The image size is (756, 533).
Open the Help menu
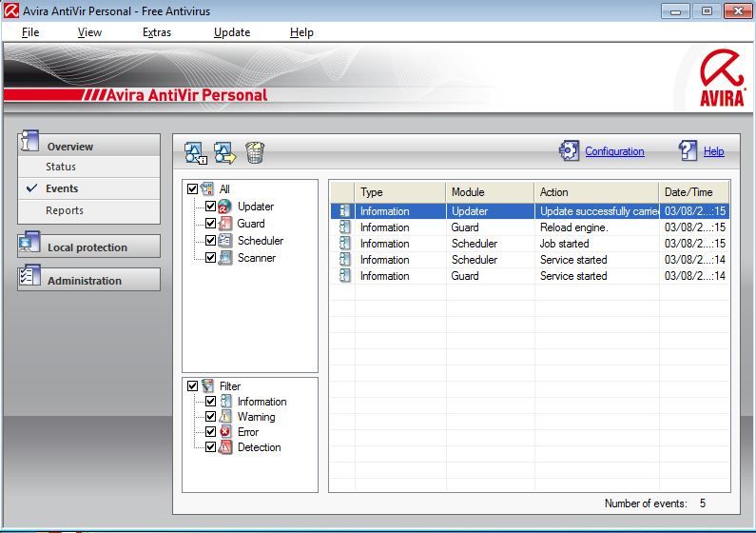click(x=301, y=32)
